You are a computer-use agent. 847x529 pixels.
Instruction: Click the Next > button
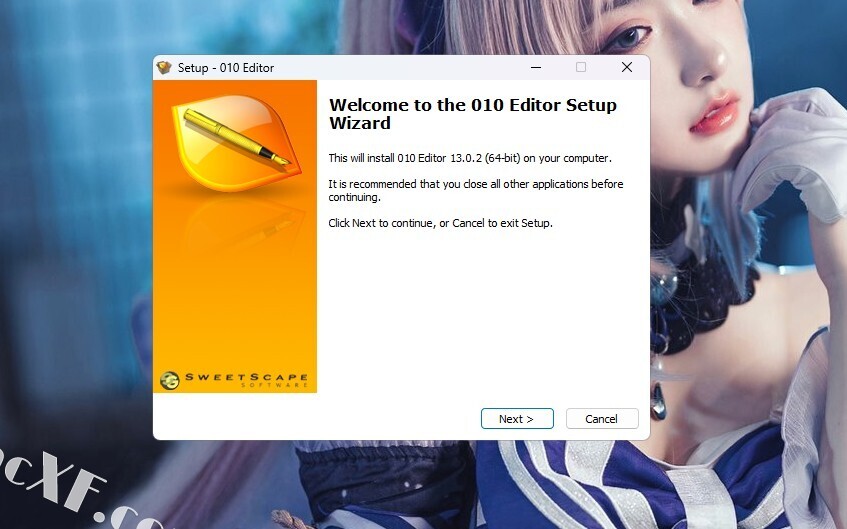click(x=517, y=419)
